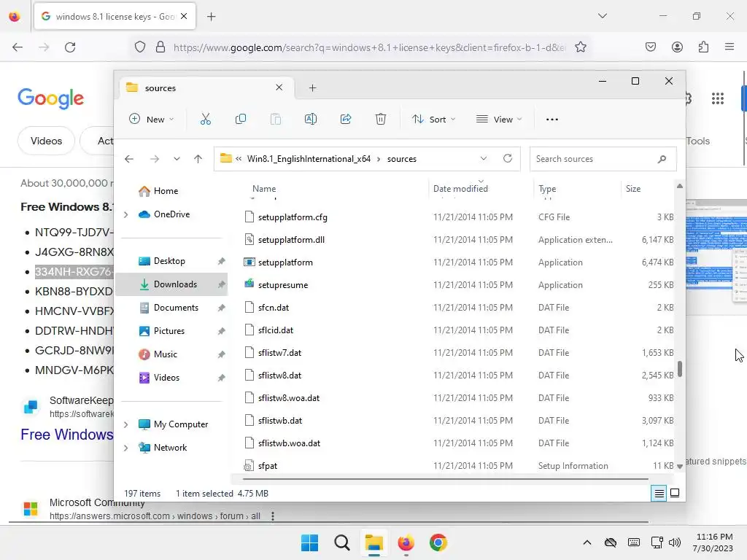Click the Copy icon in Explorer toolbar
Viewport: 747px width, 560px height.
pos(241,119)
